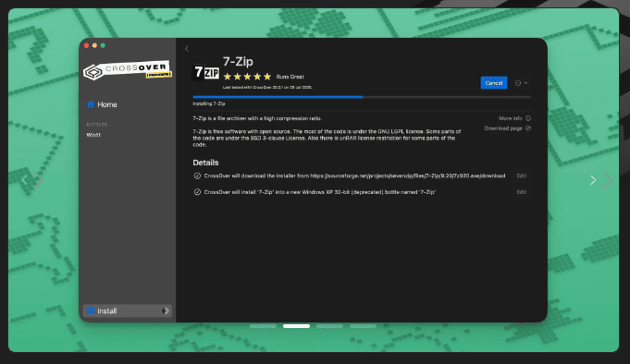Image resolution: width=630 pixels, height=364 pixels.
Task: Go to the previous slide with the small left arrow
Action: (x=25, y=180)
